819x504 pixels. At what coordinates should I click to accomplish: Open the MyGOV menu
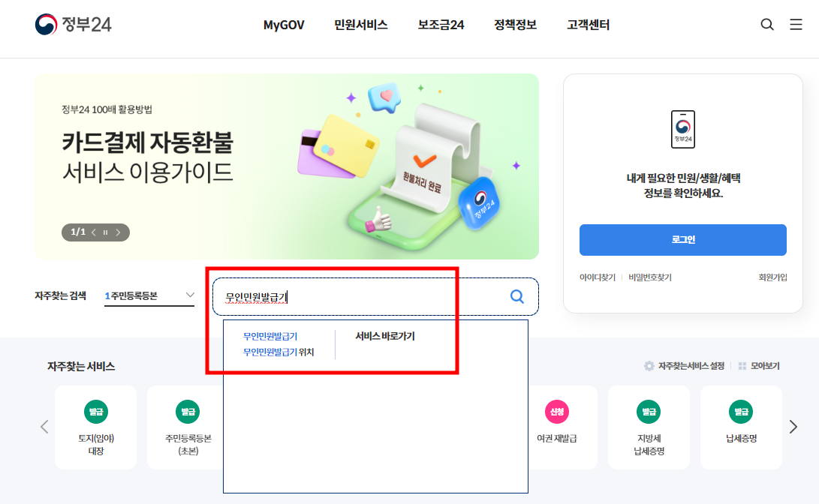click(x=283, y=25)
